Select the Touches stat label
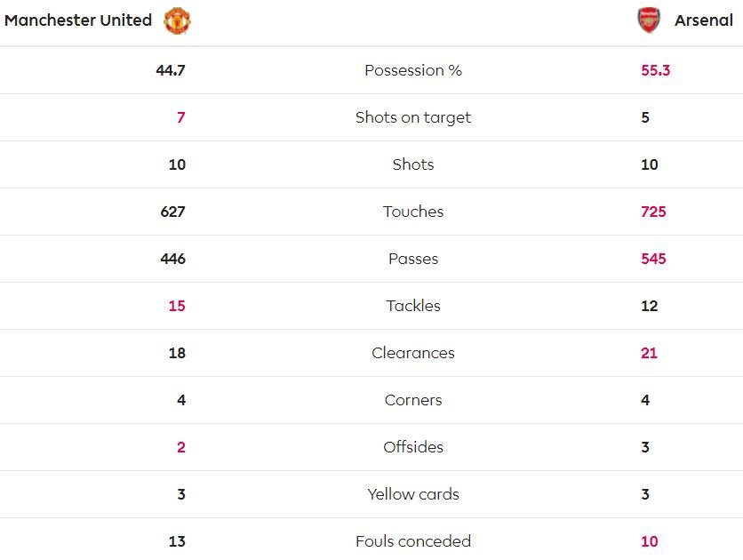The height and width of the screenshot is (560, 743). (413, 212)
